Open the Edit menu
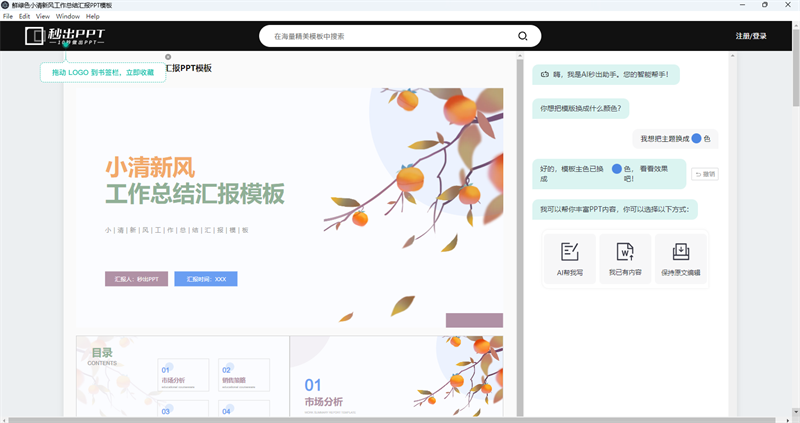Image resolution: width=800 pixels, height=423 pixels. click(24, 17)
